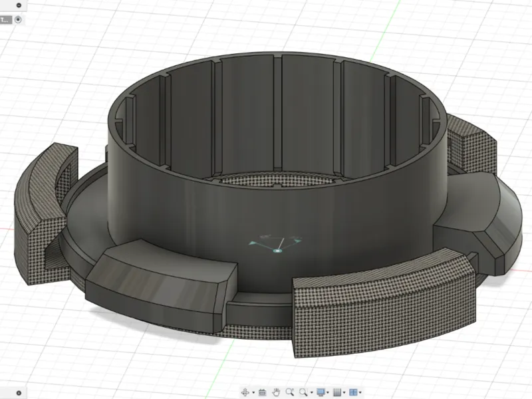
Task: Expand the Viewports dropdown arrow
Action: point(360,393)
